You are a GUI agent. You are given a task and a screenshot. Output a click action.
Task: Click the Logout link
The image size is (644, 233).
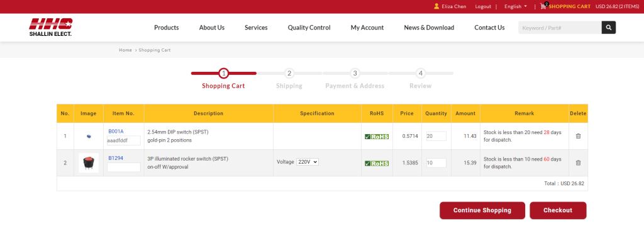pyautogui.click(x=483, y=6)
